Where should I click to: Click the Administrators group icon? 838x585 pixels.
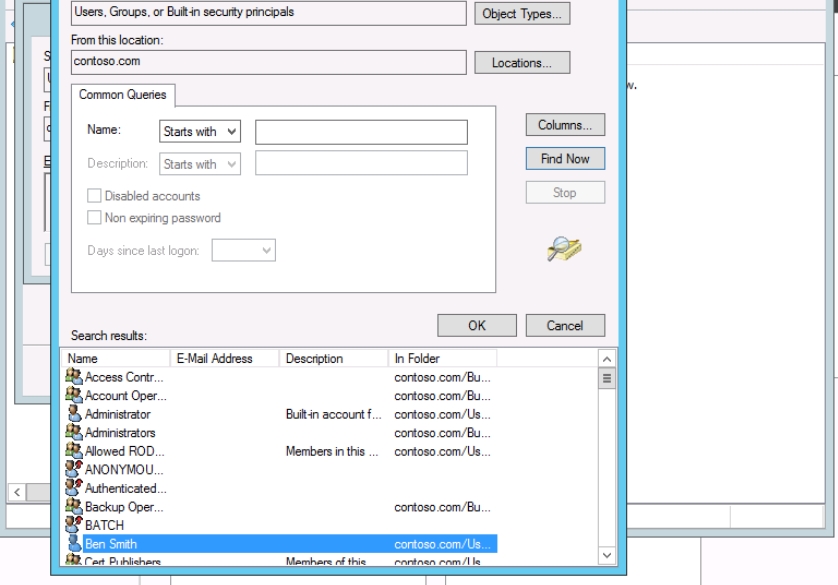tap(74, 433)
